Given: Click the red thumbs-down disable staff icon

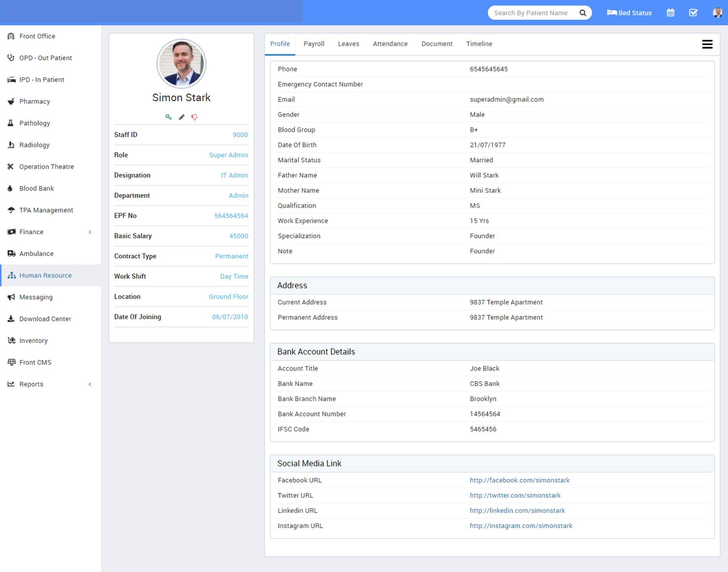Looking at the screenshot, I should [195, 117].
